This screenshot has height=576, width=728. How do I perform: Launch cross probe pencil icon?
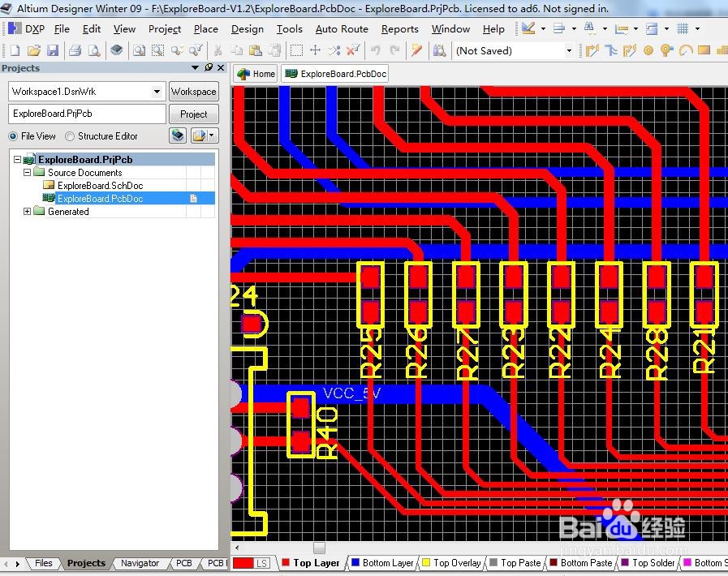point(416,50)
